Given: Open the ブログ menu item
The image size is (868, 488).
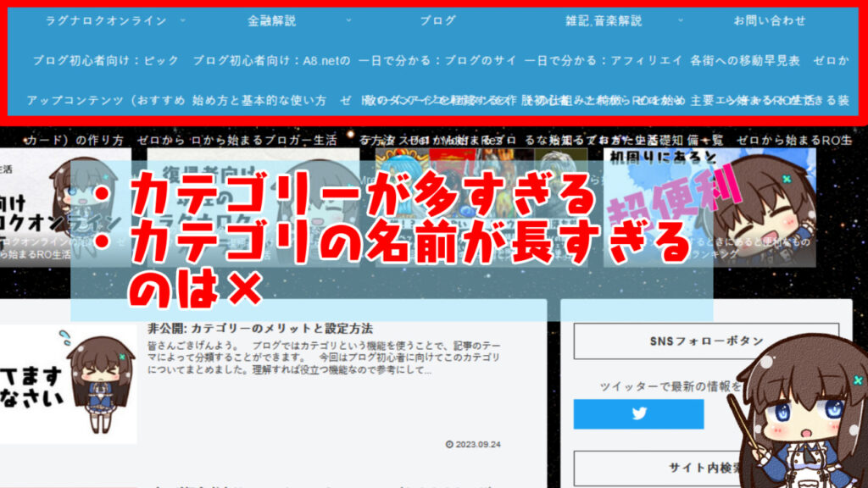Looking at the screenshot, I should 438,21.
